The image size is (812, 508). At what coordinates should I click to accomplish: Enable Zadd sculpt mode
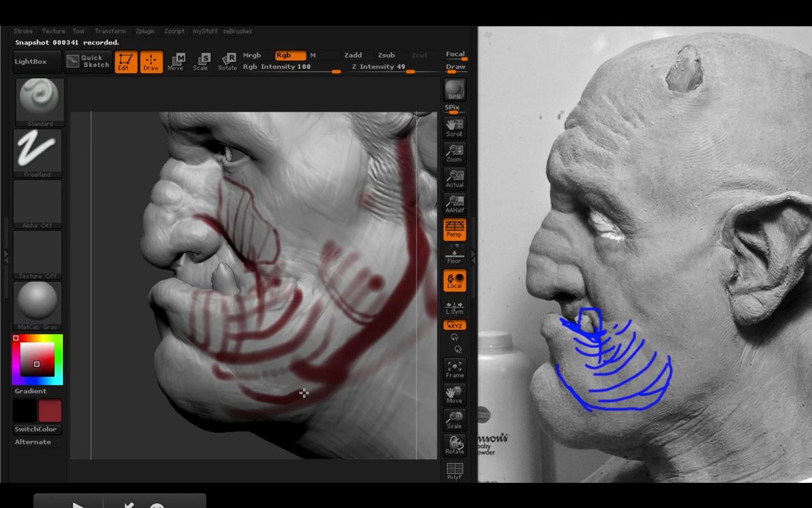point(353,56)
